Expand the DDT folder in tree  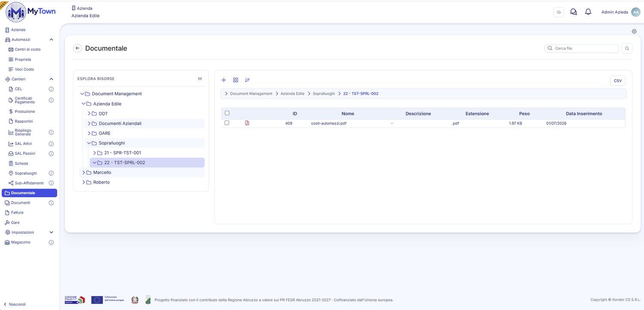[x=89, y=114]
